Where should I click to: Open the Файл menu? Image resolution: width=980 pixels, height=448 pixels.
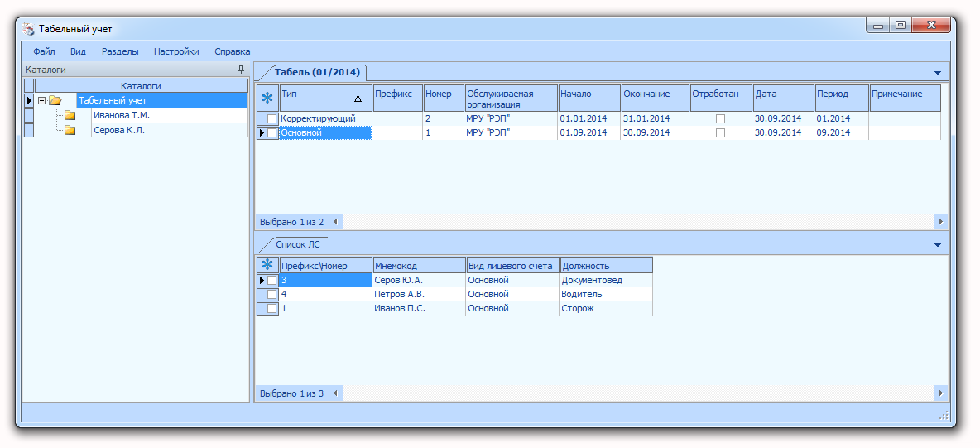pos(45,52)
